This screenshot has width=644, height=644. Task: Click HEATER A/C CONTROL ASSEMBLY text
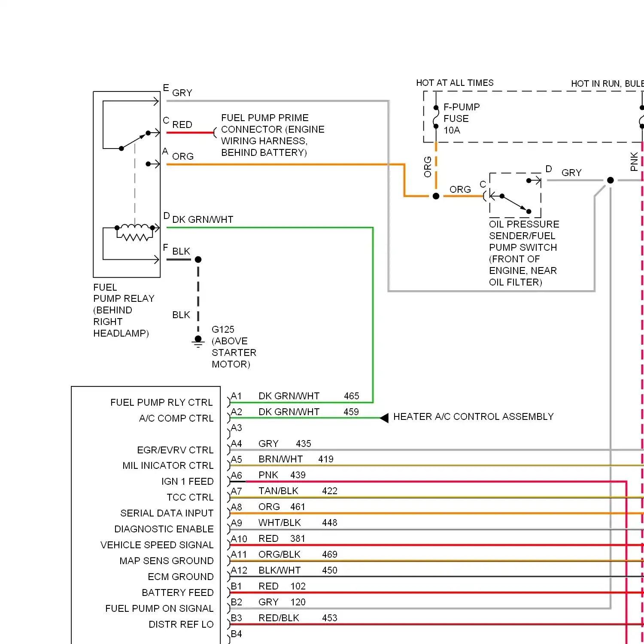click(x=473, y=416)
